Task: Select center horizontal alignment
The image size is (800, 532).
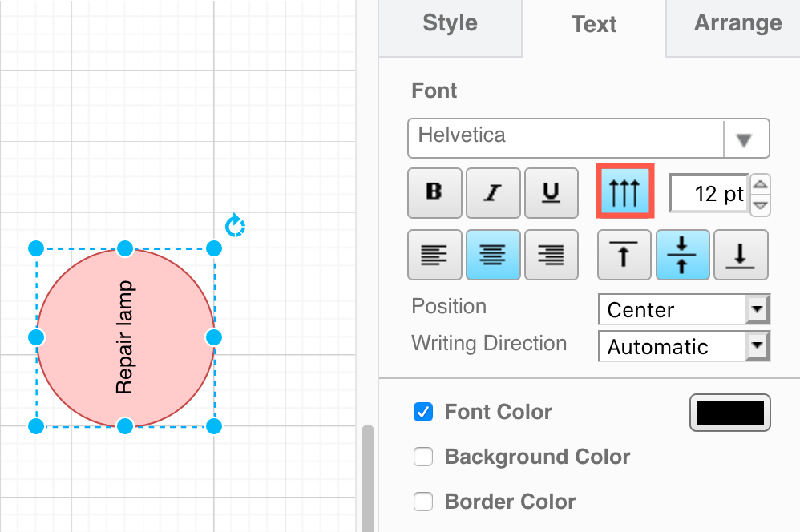Action: pyautogui.click(x=492, y=255)
